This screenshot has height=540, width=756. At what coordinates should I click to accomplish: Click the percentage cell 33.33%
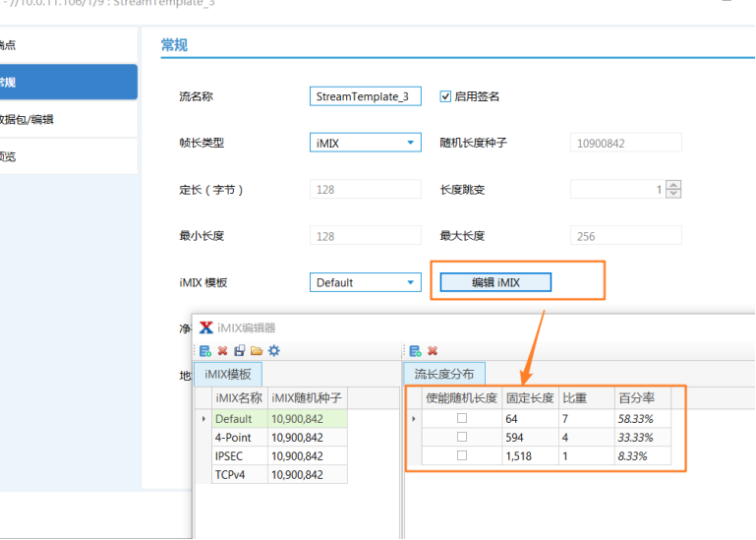pyautogui.click(x=643, y=437)
